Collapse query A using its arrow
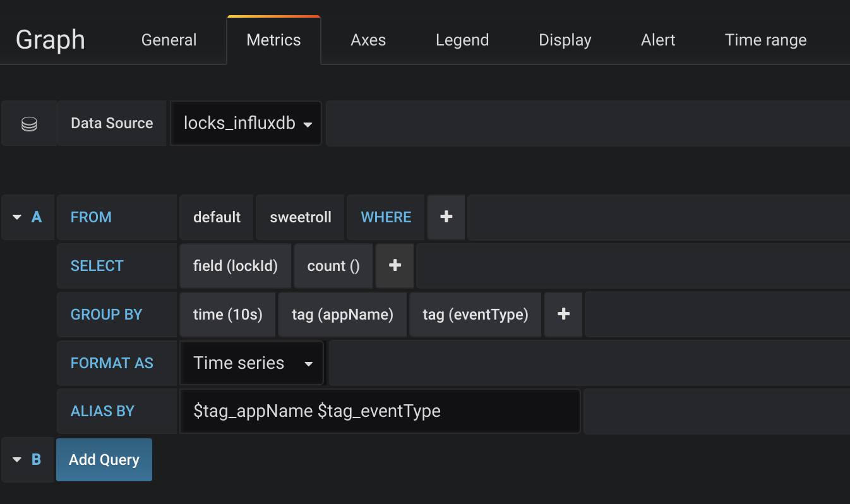Image resolution: width=850 pixels, height=504 pixels. (17, 217)
